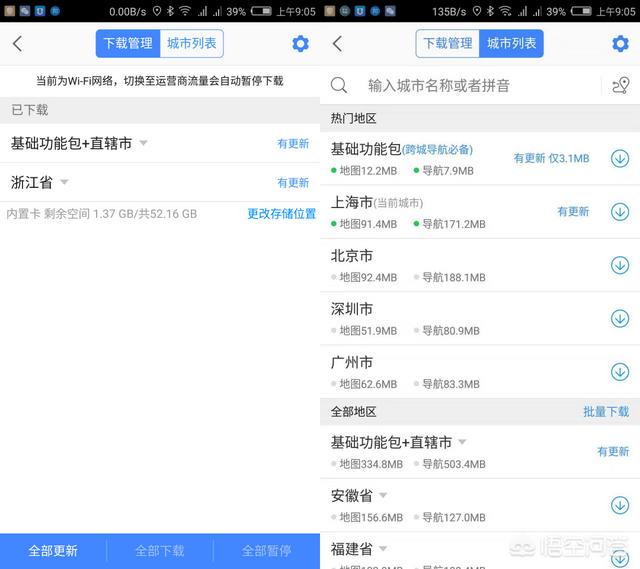
Task: Tap the map locate icon beside search
Action: (x=620, y=86)
